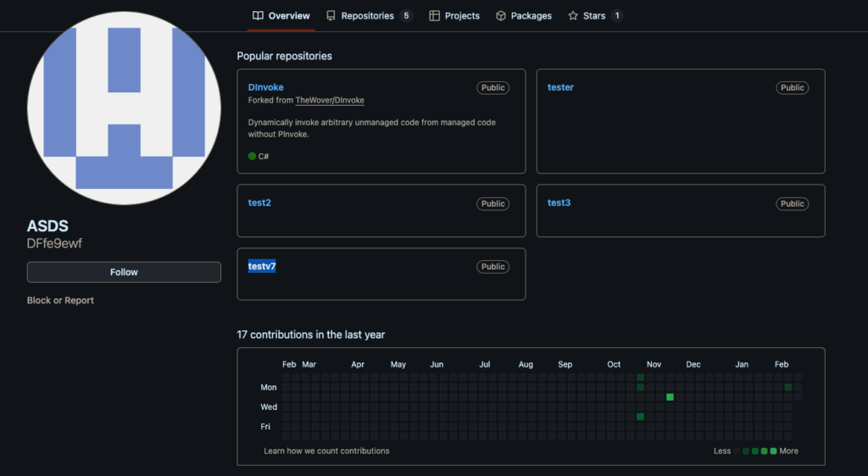Click the Oct month label on graph
The height and width of the screenshot is (476, 868).
(614, 364)
